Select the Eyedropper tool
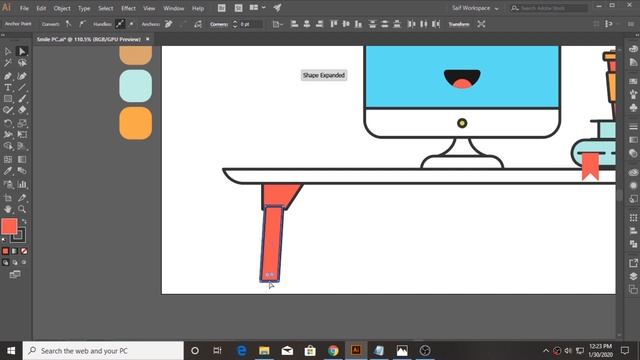 coord(8,171)
